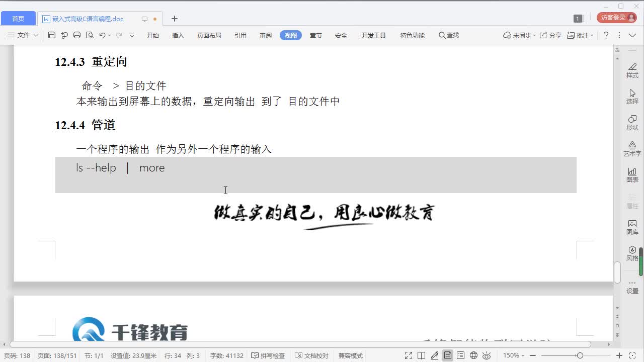The image size is (644, 362).
Task: Expand quick access toolbar customize arrow
Action: click(x=132, y=35)
